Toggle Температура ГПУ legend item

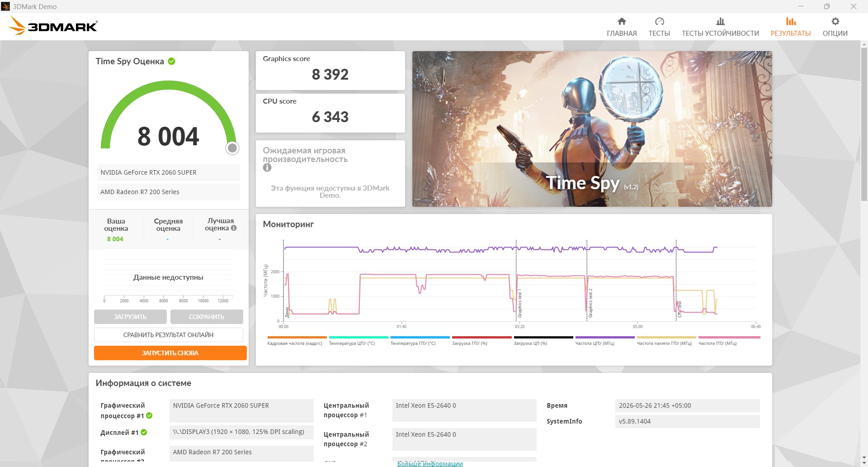[420, 341]
